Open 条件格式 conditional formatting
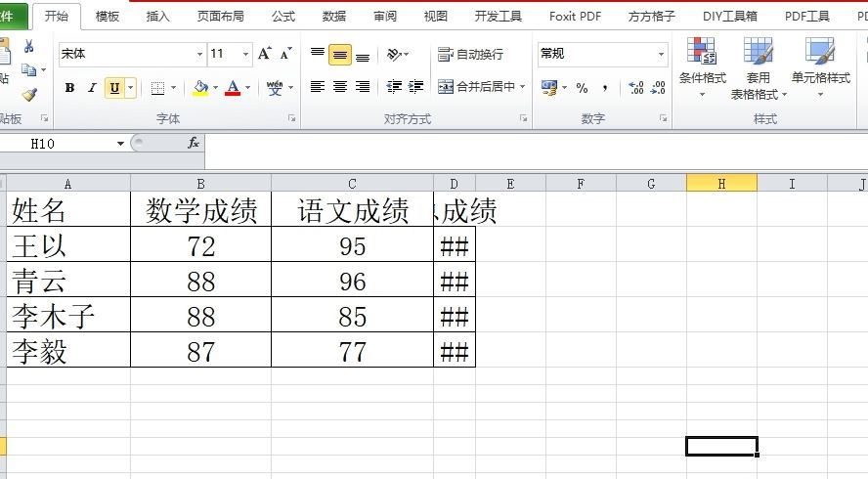 coord(703,66)
